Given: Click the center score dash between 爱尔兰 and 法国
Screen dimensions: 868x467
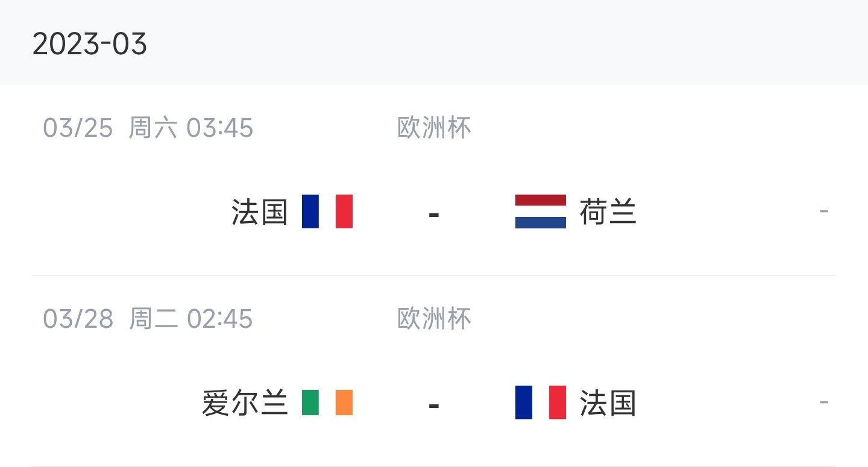Looking at the screenshot, I should tap(433, 404).
